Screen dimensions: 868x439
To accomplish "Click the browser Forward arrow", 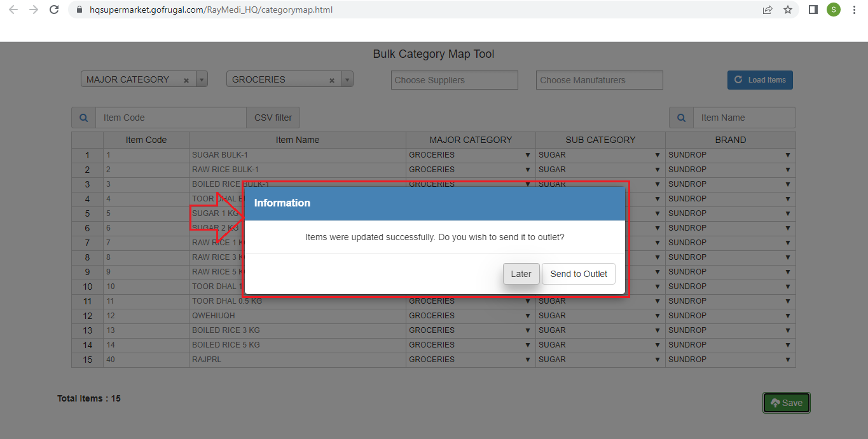I will click(x=34, y=10).
